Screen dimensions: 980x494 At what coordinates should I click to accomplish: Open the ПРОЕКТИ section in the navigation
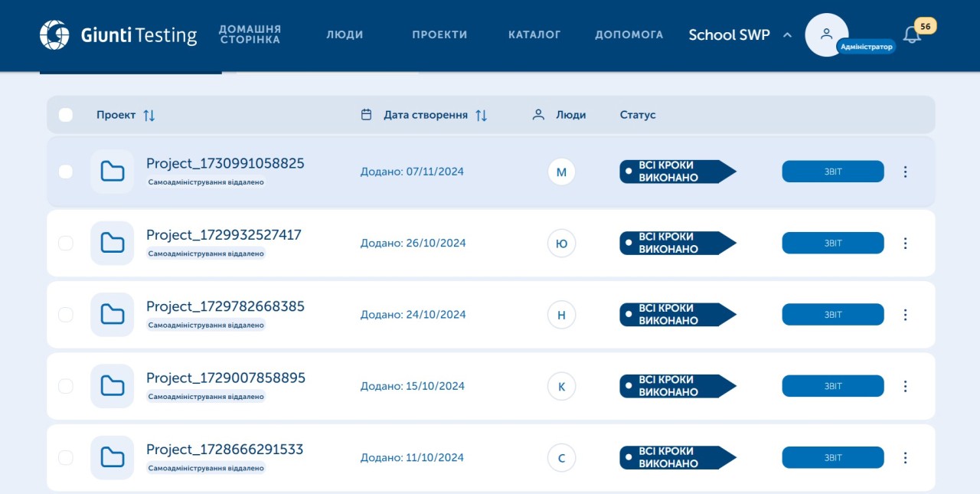[x=439, y=34]
